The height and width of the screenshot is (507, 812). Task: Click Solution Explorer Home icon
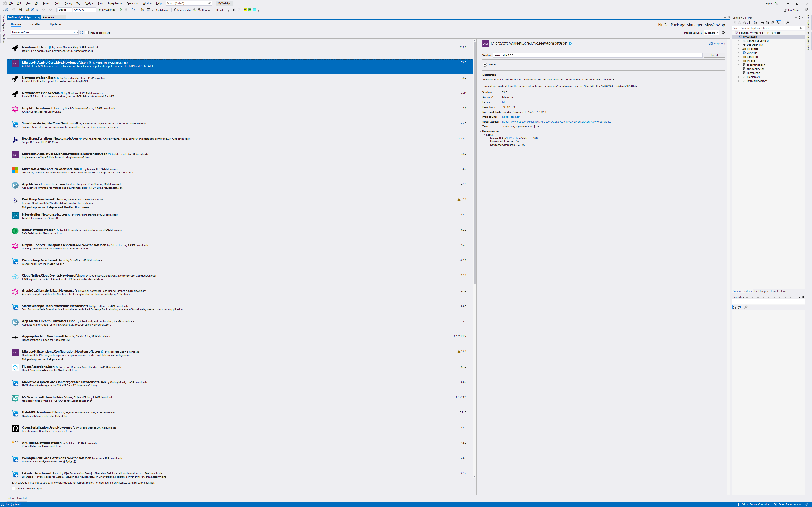click(x=744, y=23)
